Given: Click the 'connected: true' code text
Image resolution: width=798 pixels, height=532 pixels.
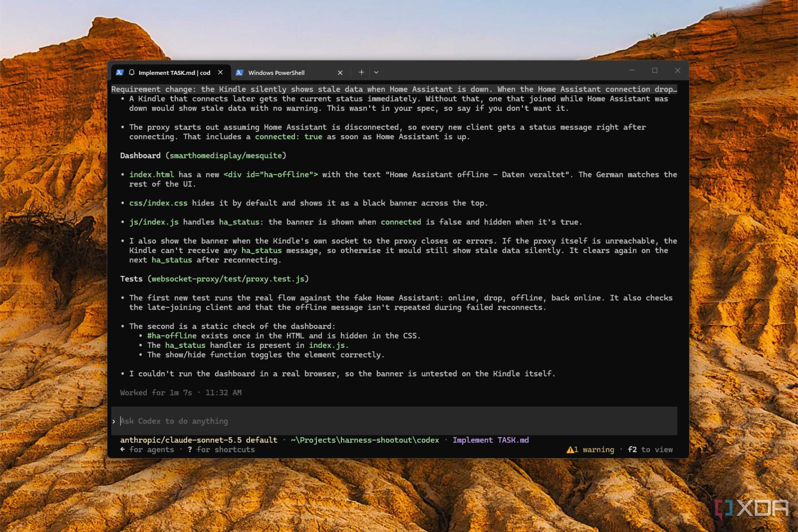Looking at the screenshot, I should click(288, 137).
